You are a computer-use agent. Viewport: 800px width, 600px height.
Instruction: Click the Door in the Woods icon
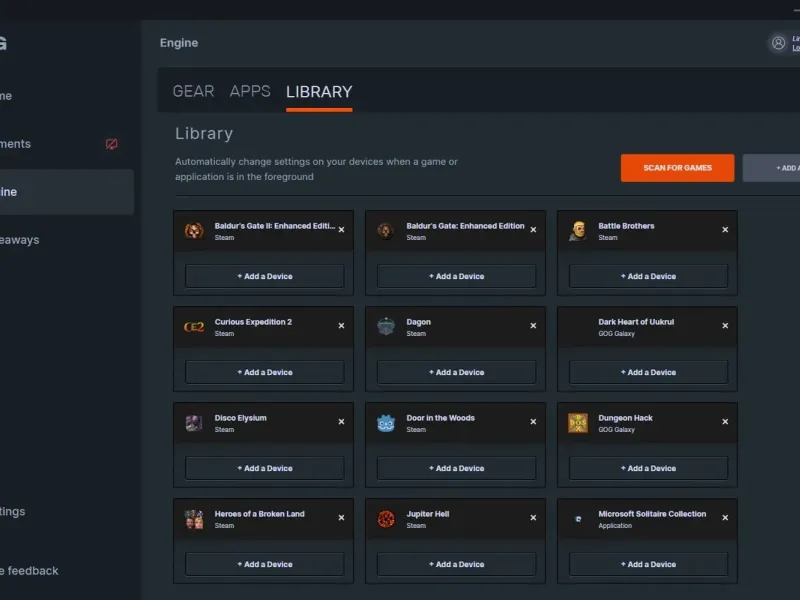[x=386, y=423]
